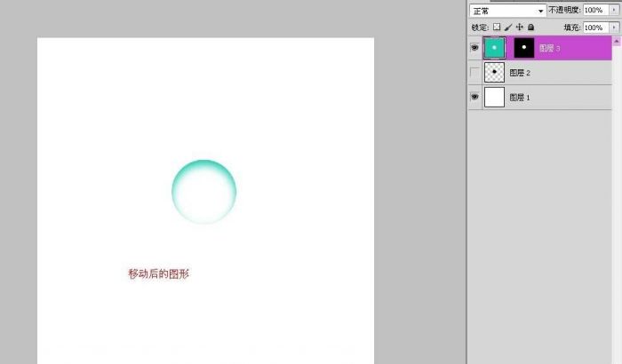
Task: Click the teal sphere on the canvas
Action: tap(203, 192)
